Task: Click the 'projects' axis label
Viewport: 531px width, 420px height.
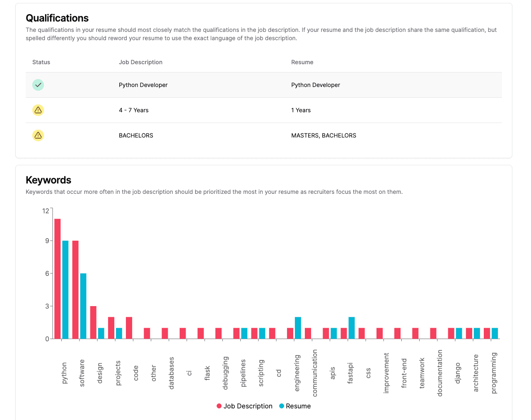Action: tap(118, 373)
